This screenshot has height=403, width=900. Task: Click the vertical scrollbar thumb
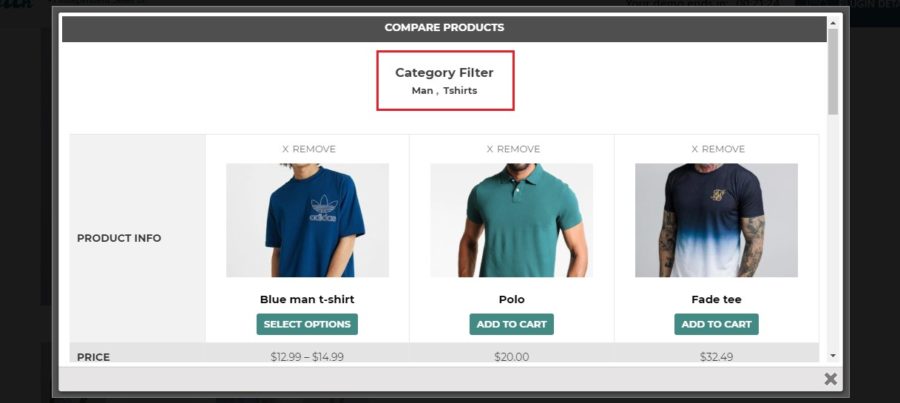pos(833,71)
